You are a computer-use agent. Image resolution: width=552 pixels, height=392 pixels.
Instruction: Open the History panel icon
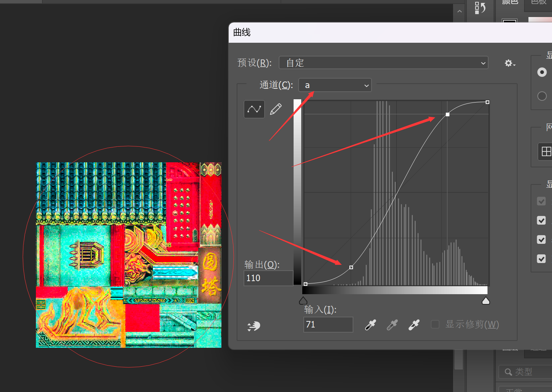pyautogui.click(x=480, y=7)
